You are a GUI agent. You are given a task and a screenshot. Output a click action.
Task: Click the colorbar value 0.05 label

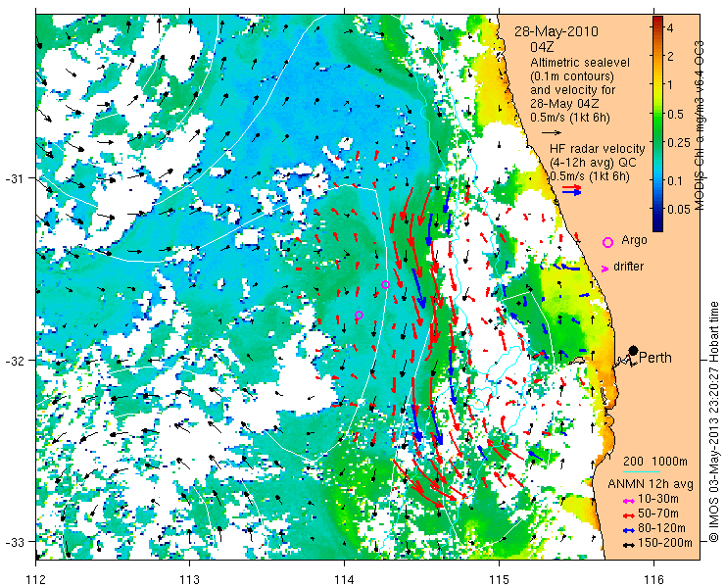click(x=678, y=209)
